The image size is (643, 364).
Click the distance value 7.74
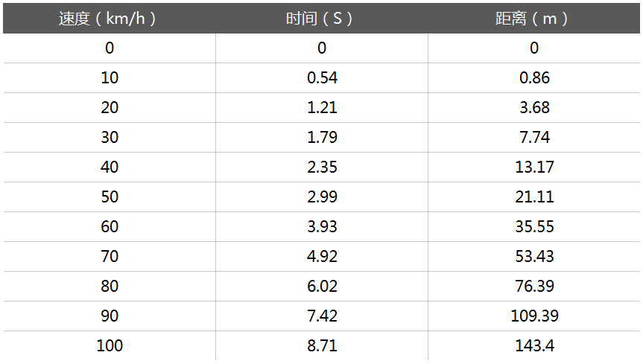(534, 138)
